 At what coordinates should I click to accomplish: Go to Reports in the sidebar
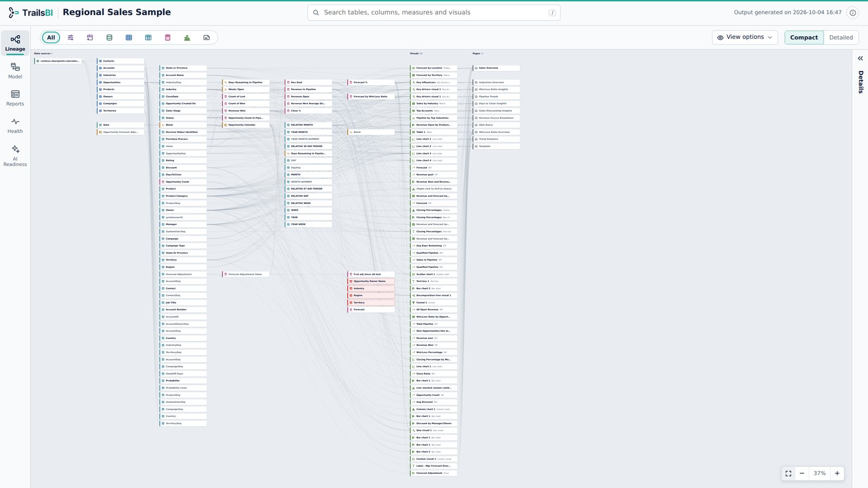click(15, 98)
